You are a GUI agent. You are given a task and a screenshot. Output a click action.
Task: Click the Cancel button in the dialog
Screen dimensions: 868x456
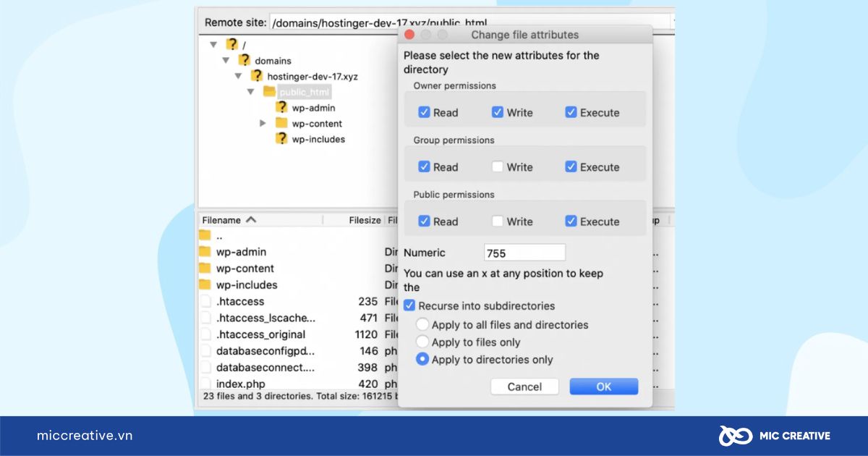tap(524, 387)
